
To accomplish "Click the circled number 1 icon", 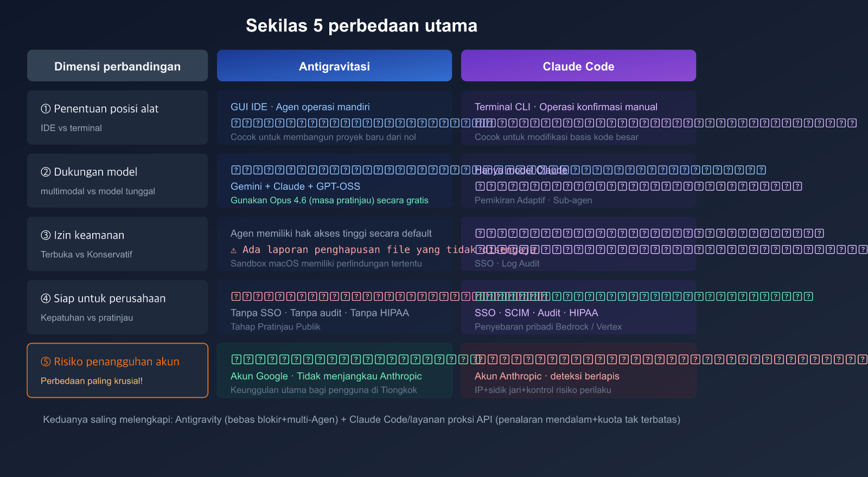I will pos(46,109).
